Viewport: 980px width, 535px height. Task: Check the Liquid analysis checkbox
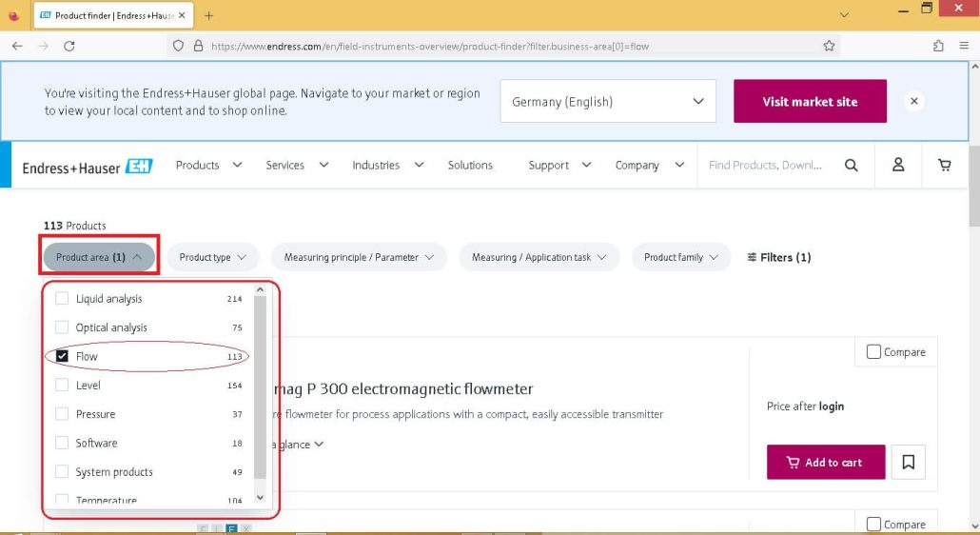62,298
